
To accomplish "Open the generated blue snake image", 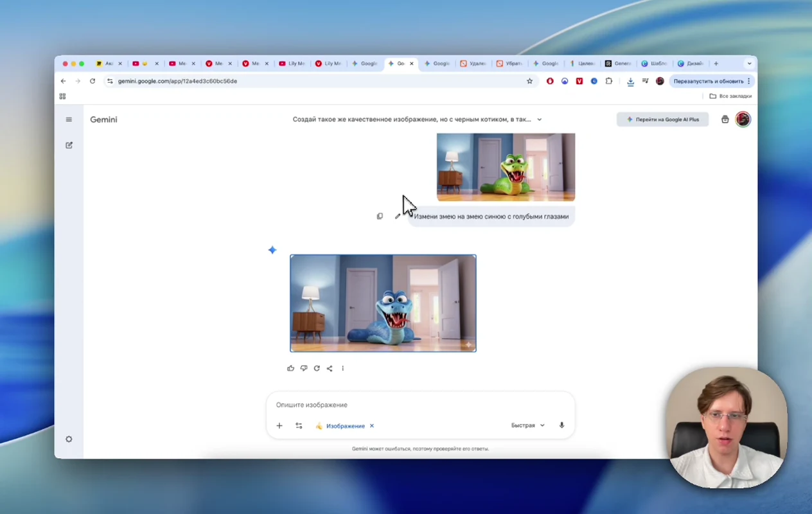I will click(x=383, y=303).
